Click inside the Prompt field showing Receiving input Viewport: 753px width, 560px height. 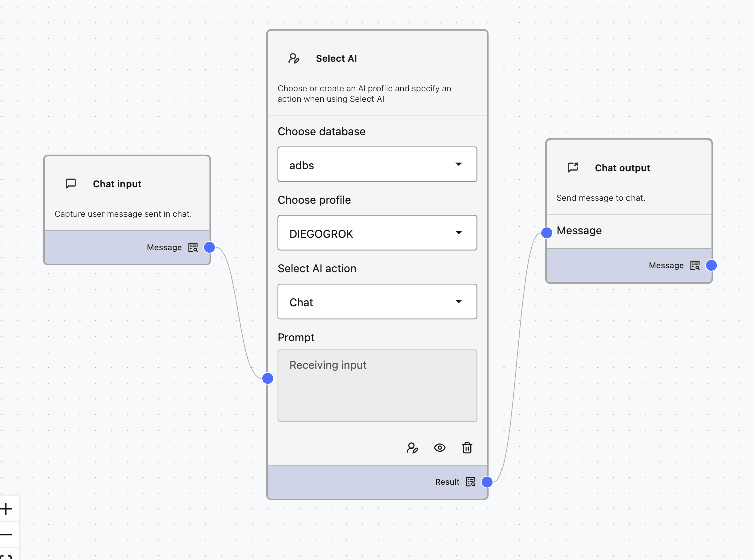pos(376,385)
